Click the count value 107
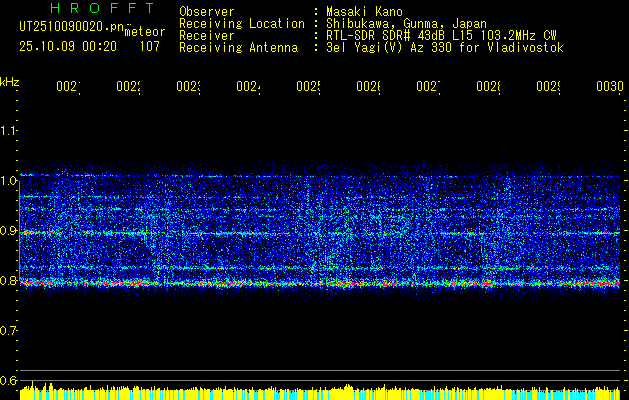629x400 pixels. click(150, 47)
